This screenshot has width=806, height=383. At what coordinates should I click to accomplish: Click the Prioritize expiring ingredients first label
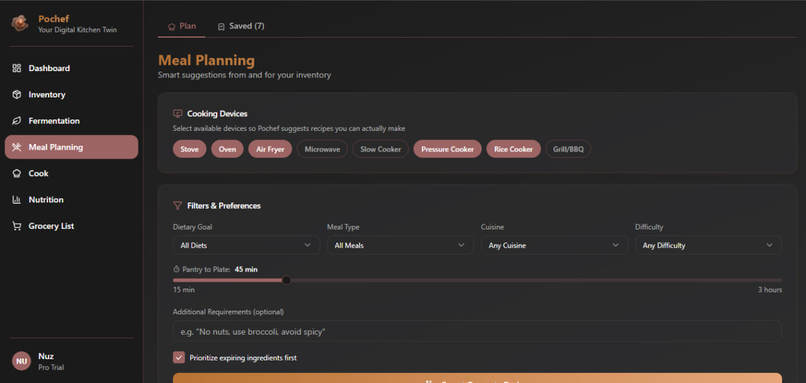click(243, 358)
